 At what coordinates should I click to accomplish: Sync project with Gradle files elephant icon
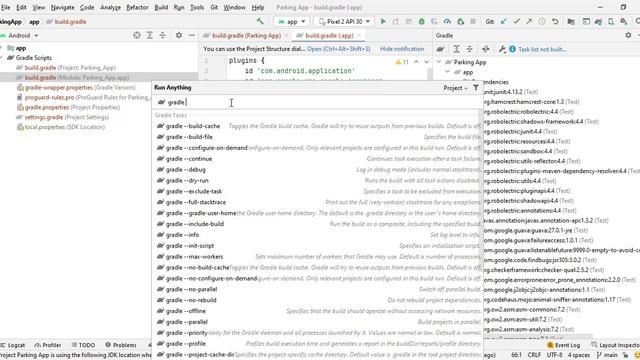pos(598,21)
